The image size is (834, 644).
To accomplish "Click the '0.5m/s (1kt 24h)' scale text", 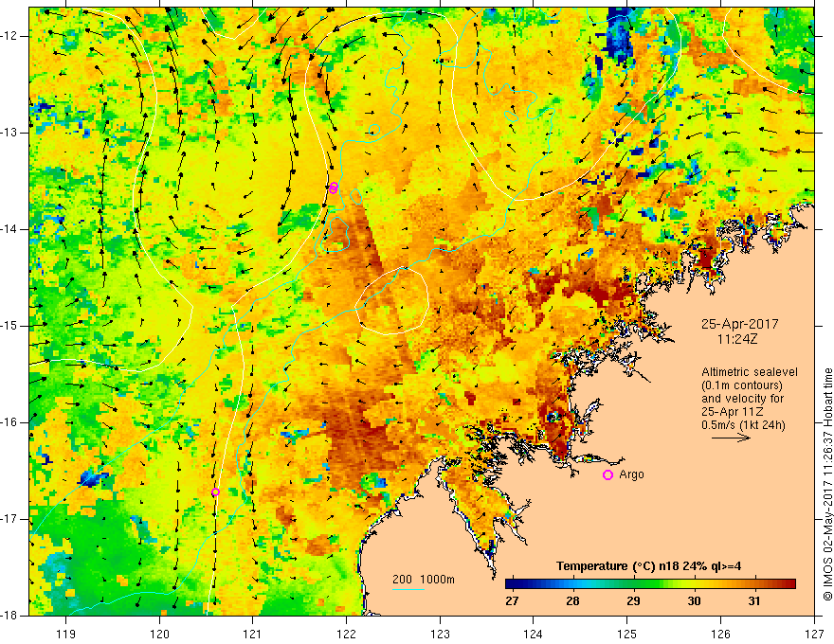I will coord(743,425).
